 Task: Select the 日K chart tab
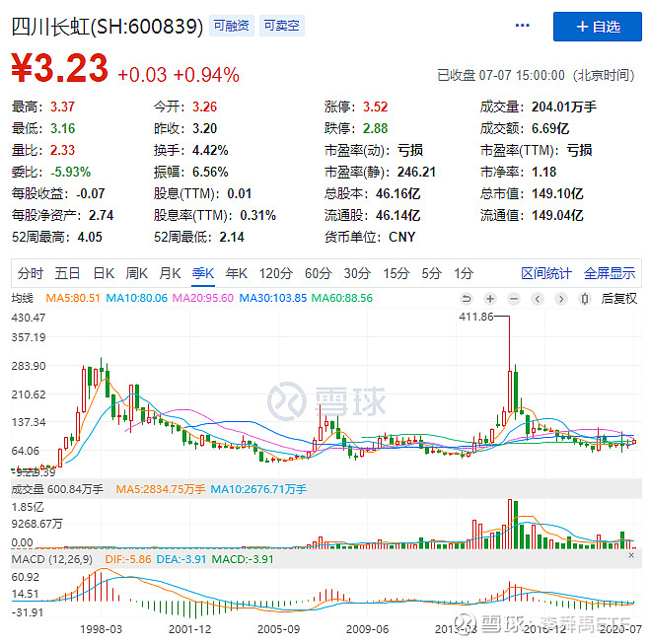(x=104, y=273)
